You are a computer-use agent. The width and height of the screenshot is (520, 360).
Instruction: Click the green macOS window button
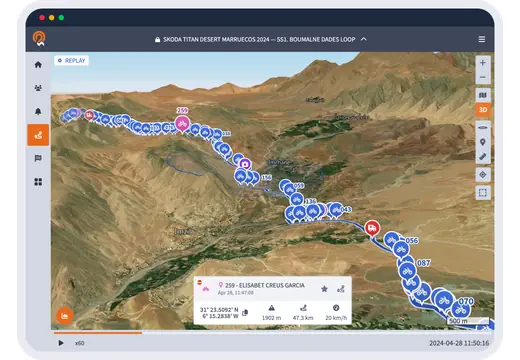pyautogui.click(x=61, y=17)
